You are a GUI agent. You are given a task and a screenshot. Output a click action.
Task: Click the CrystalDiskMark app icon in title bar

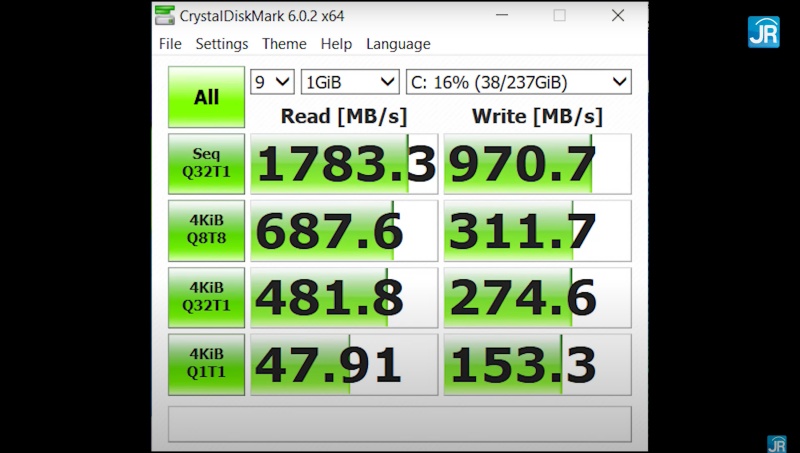pyautogui.click(x=165, y=15)
